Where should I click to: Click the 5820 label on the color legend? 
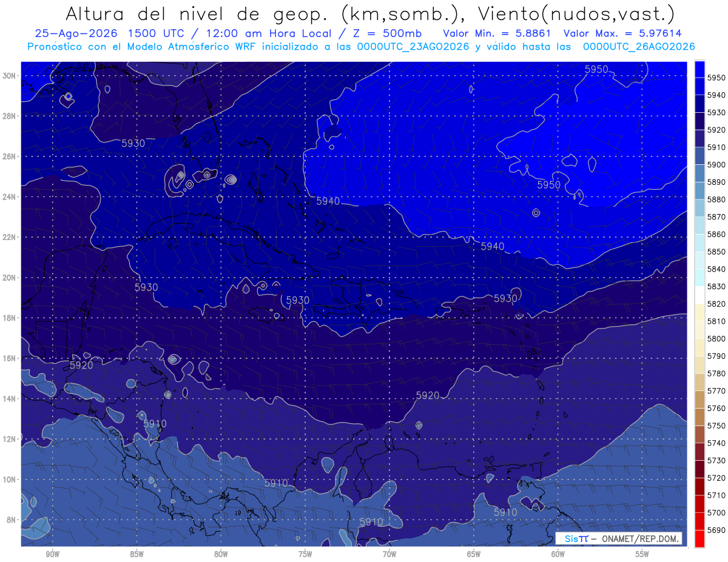pyautogui.click(x=716, y=304)
